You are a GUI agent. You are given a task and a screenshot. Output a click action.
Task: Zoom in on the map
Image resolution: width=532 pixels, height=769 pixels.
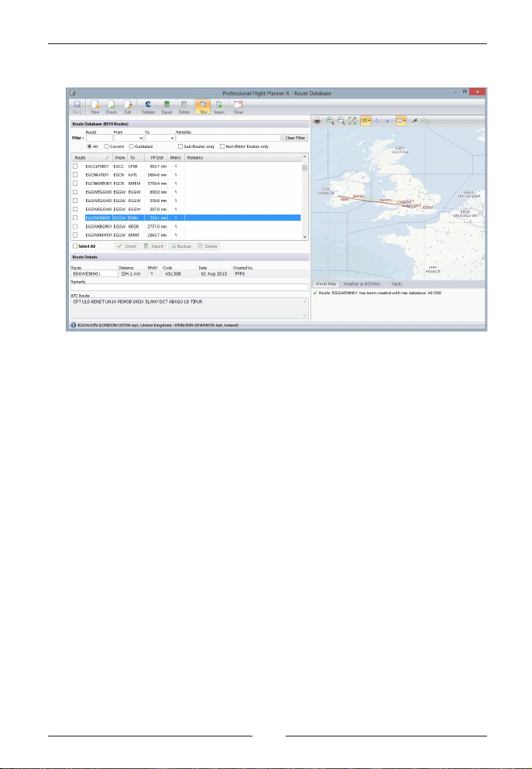click(x=331, y=121)
